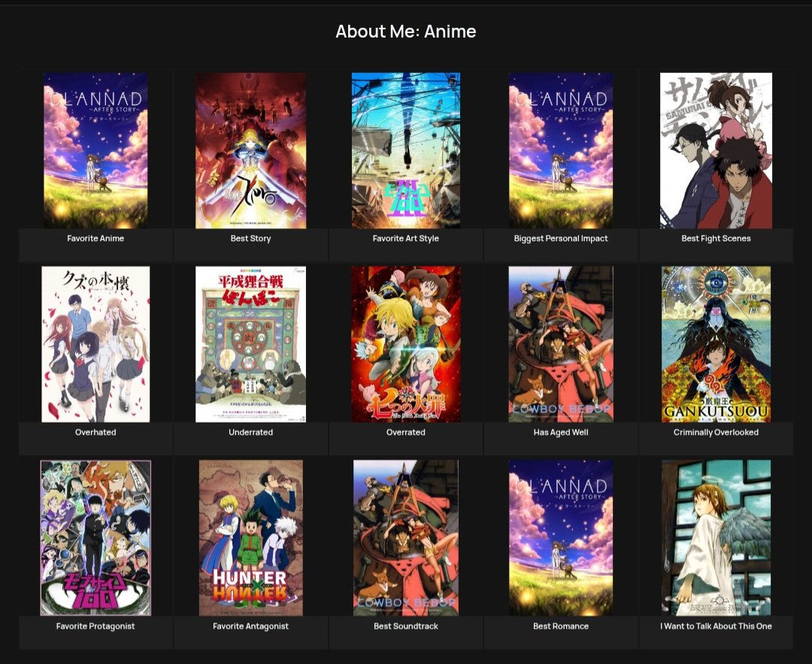
Task: Select "I Want to Talk About This One" label
Action: pyautogui.click(x=717, y=626)
